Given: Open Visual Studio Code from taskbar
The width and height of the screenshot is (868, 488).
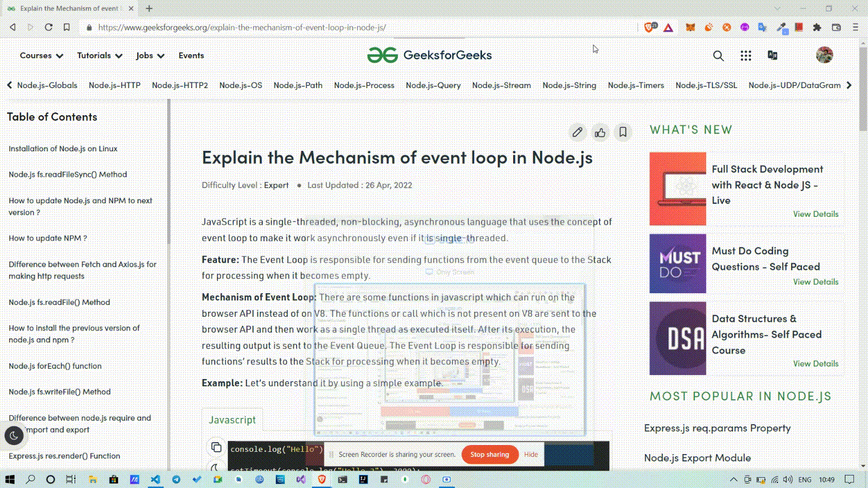Looking at the screenshot, I should coord(155,480).
